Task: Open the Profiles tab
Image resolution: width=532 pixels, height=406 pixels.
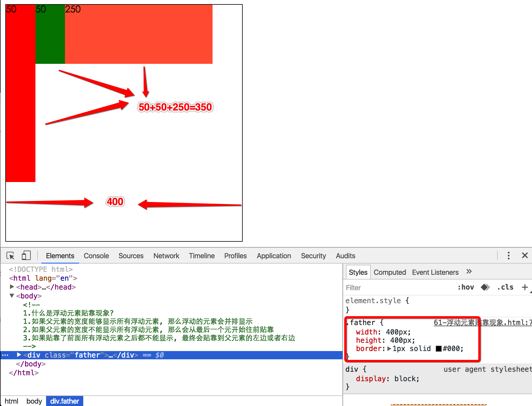Action: pos(235,256)
